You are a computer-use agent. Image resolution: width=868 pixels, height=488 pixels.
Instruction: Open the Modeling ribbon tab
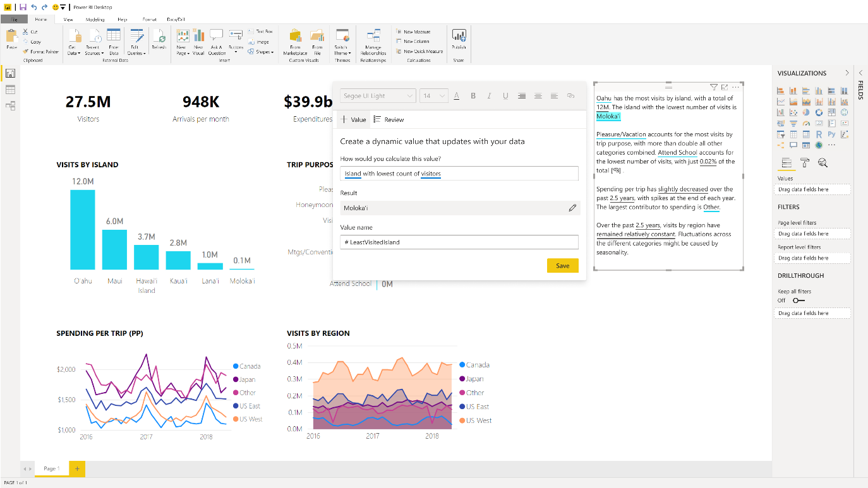pos(95,20)
